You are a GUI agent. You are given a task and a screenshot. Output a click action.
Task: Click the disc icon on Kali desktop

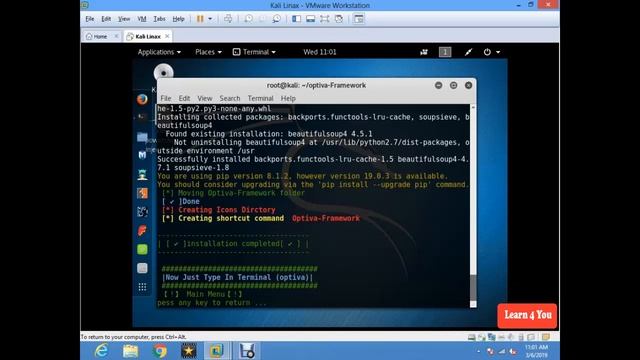[x=164, y=73]
